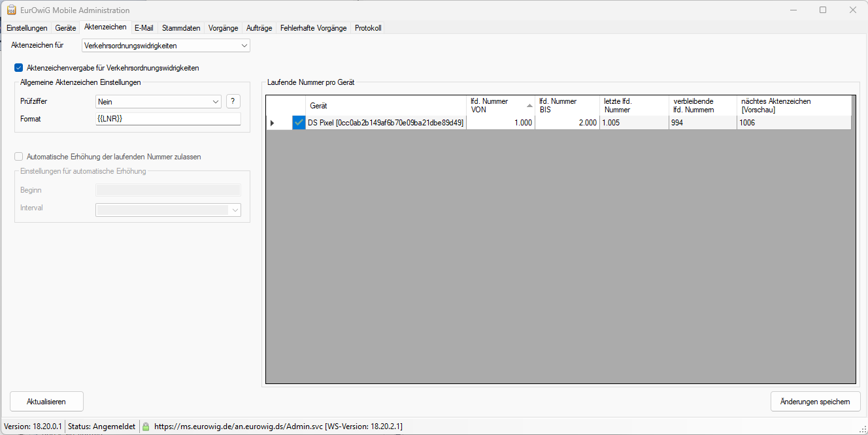Click the resize grip at bottom-right corner

(x=862, y=429)
